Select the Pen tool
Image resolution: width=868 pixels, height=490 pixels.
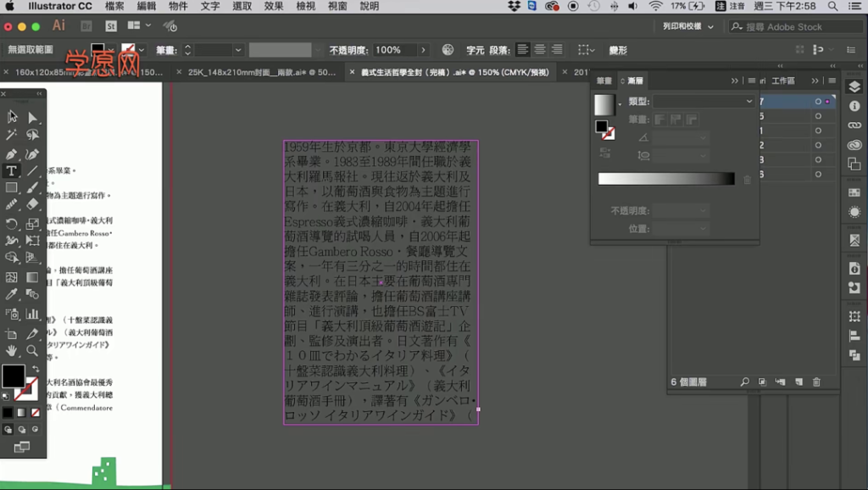point(12,154)
